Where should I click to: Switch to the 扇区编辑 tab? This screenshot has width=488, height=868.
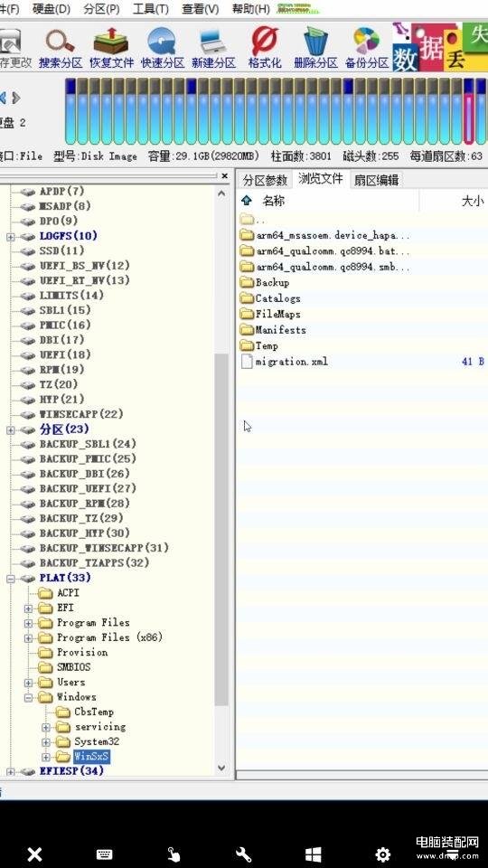(x=376, y=180)
